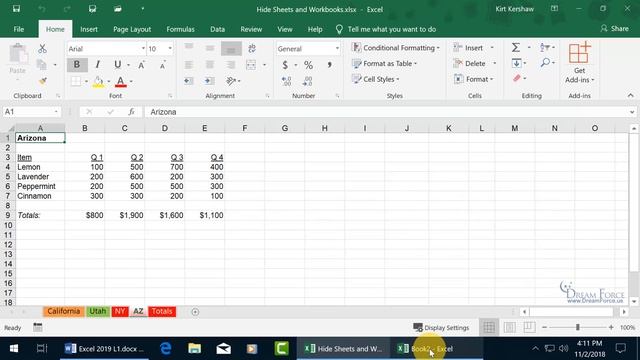The width and height of the screenshot is (640, 360).
Task: Open the font size dropdown
Action: coord(170,49)
